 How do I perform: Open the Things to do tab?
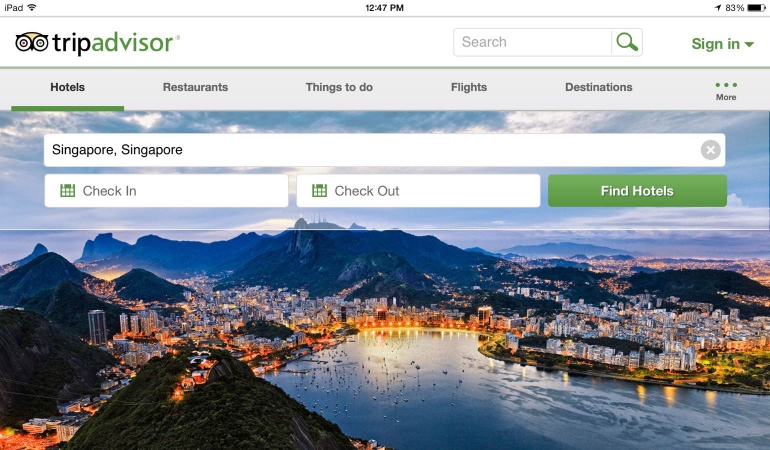pyautogui.click(x=339, y=87)
